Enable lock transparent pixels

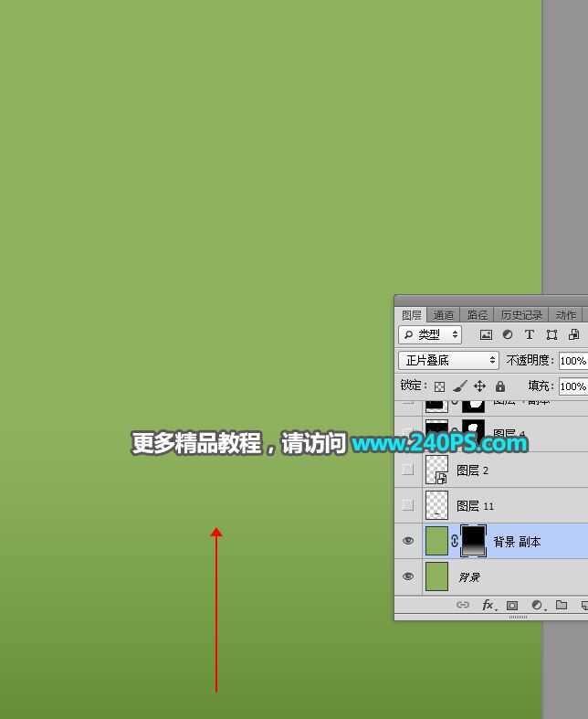[x=439, y=386]
